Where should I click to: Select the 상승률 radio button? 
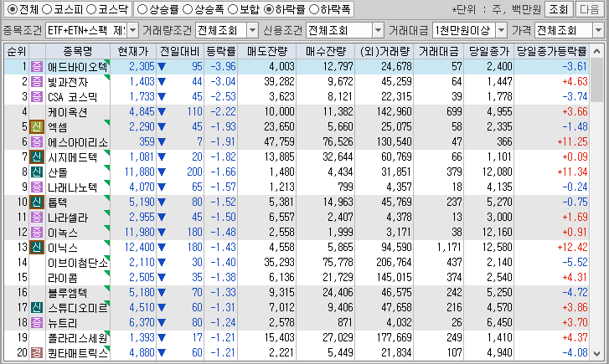click(142, 9)
